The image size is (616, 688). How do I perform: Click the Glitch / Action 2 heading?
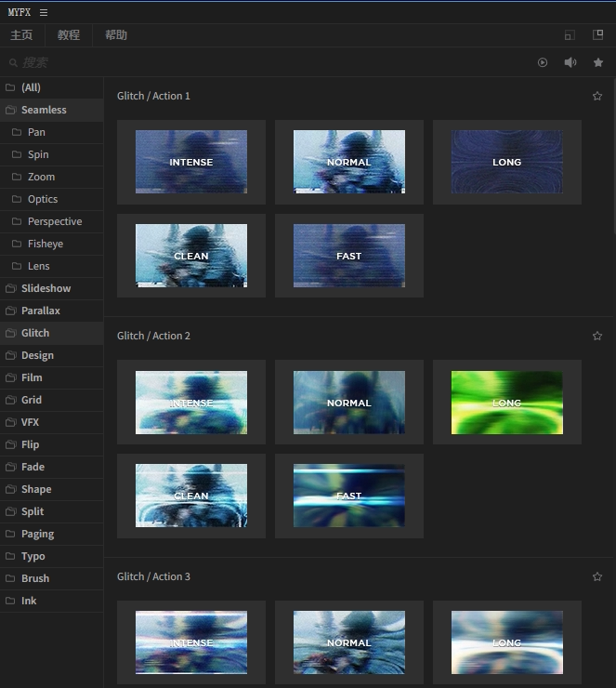coord(153,337)
